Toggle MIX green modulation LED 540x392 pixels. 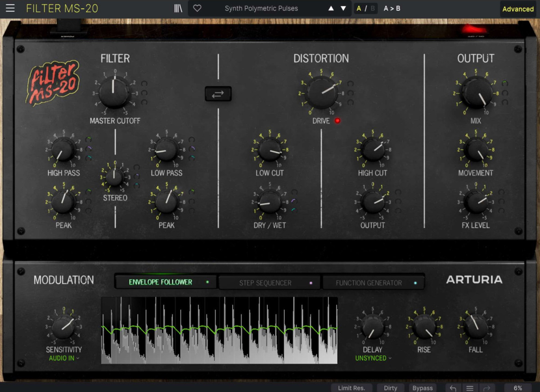pyautogui.click(x=505, y=84)
